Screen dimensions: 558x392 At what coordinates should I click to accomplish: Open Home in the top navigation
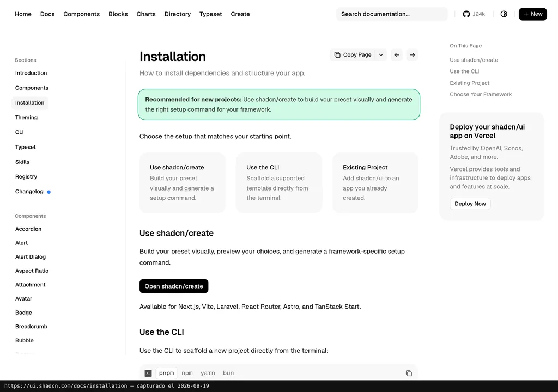(23, 14)
